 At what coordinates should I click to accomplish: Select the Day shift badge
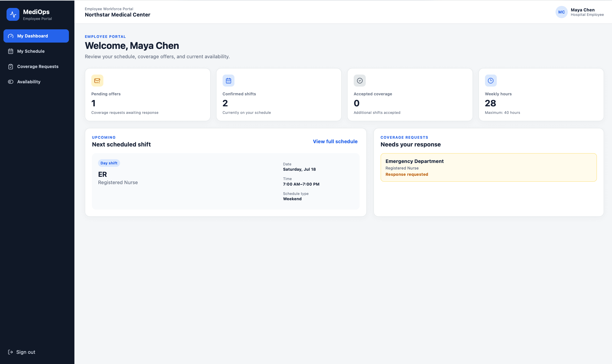coord(109,163)
